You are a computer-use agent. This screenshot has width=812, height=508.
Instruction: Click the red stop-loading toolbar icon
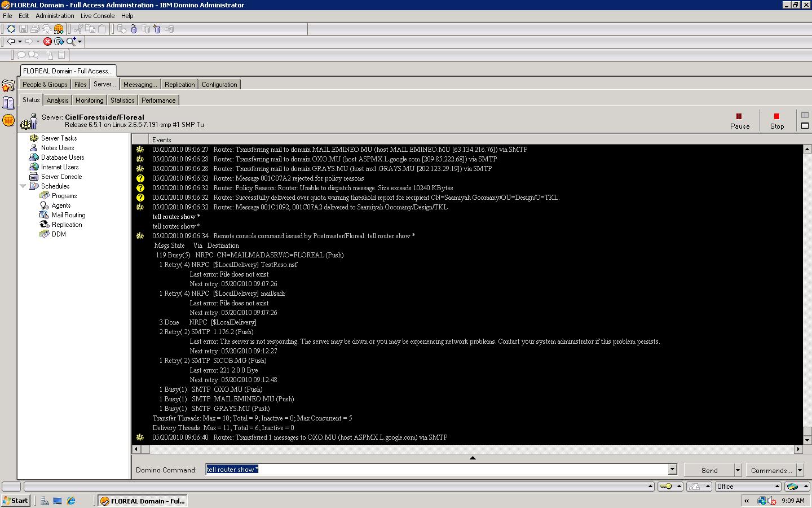48,41
